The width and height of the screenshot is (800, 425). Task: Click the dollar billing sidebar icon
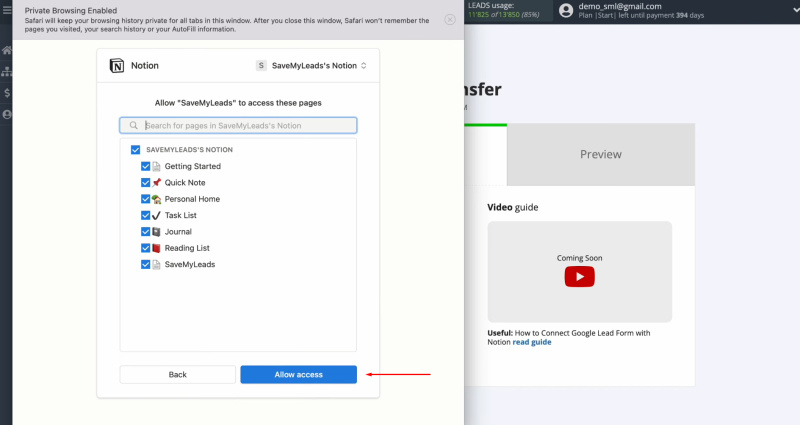click(7, 93)
